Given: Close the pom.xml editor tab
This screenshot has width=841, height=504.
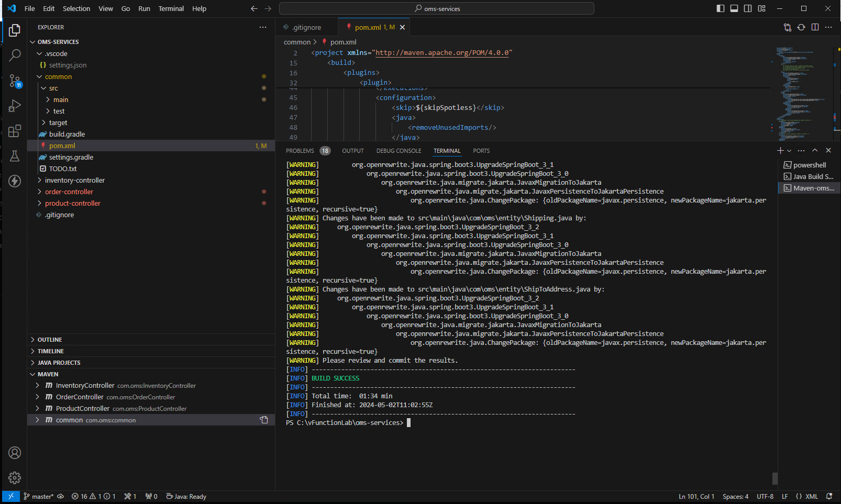Looking at the screenshot, I should [402, 27].
